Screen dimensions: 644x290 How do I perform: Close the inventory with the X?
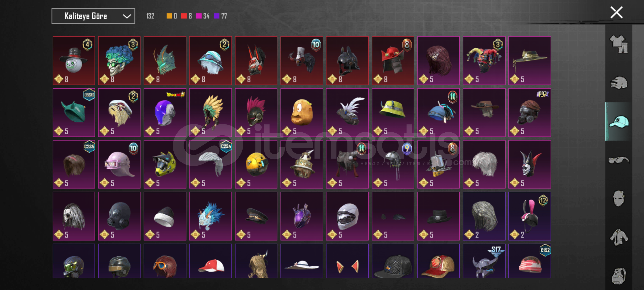(616, 13)
